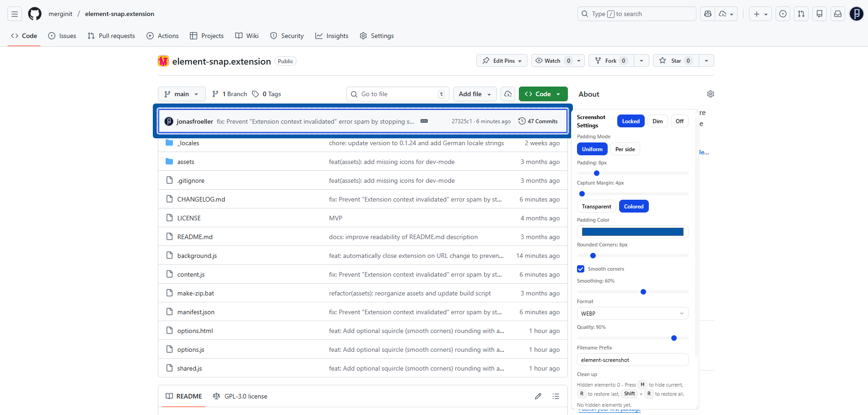
Task: Open GitHub Copilot from the top bar
Action: pos(707,14)
